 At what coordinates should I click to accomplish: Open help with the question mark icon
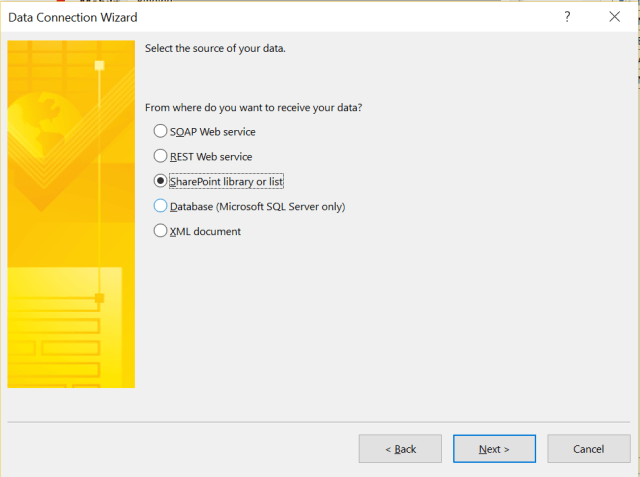click(567, 17)
